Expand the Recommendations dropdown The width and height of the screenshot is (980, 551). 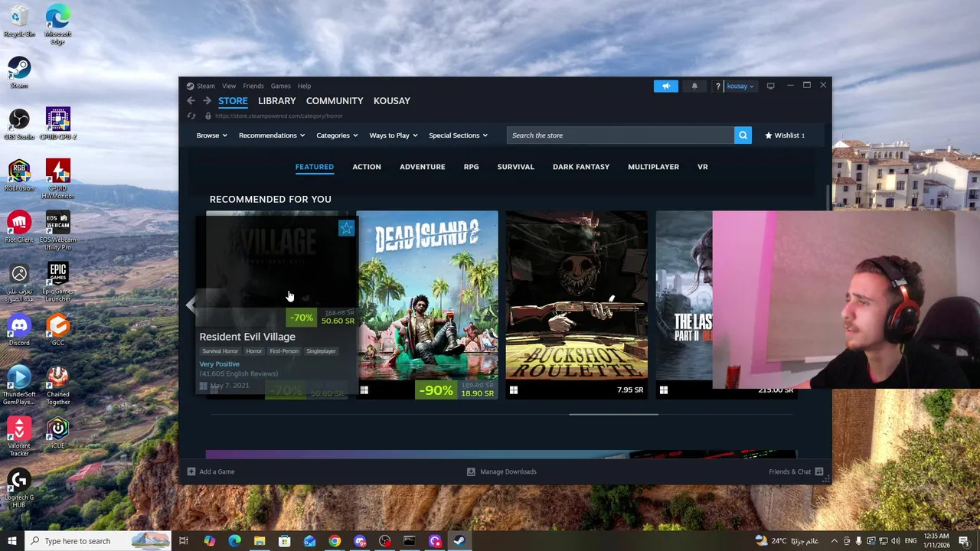click(x=272, y=135)
